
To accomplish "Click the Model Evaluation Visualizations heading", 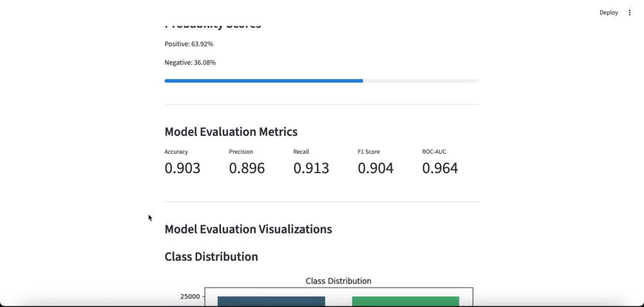I will point(248,229).
